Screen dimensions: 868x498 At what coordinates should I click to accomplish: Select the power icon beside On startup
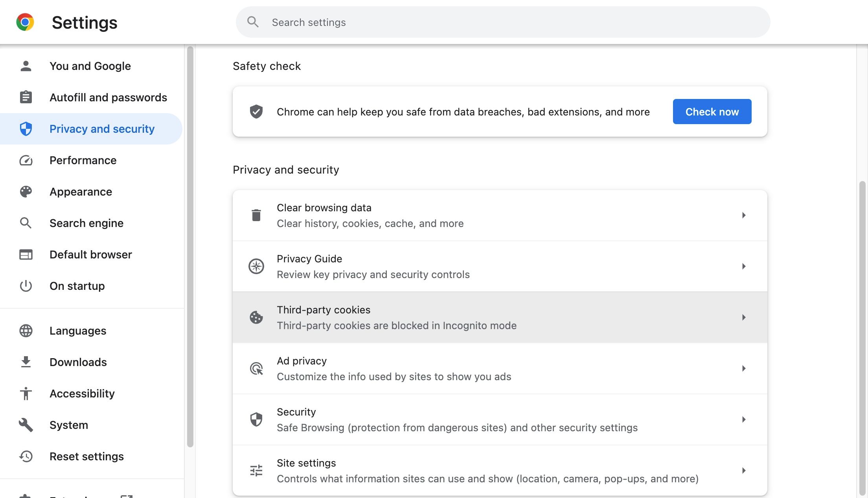(x=26, y=286)
